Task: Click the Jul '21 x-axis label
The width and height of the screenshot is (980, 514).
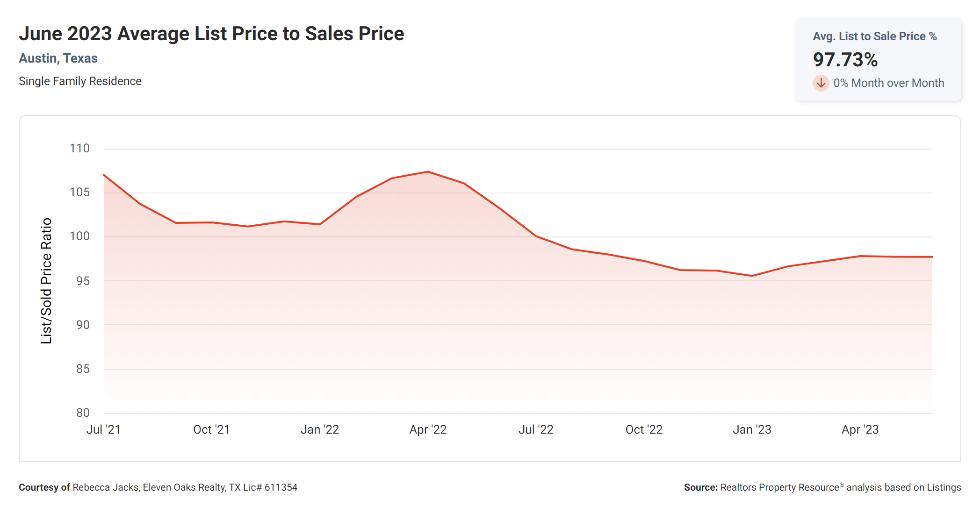Action: point(103,429)
